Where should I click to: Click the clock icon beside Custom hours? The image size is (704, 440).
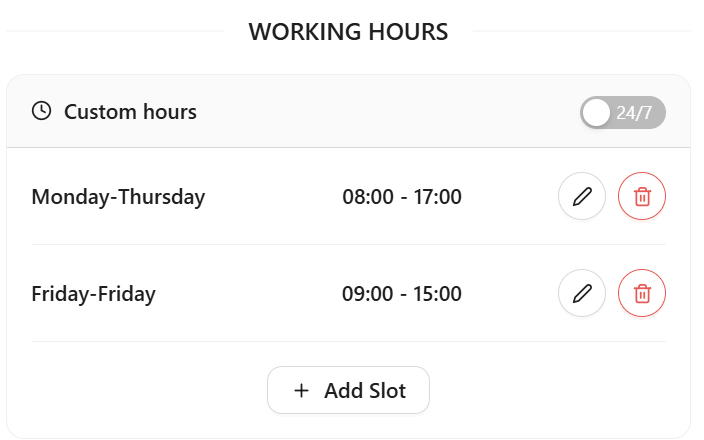point(41,111)
